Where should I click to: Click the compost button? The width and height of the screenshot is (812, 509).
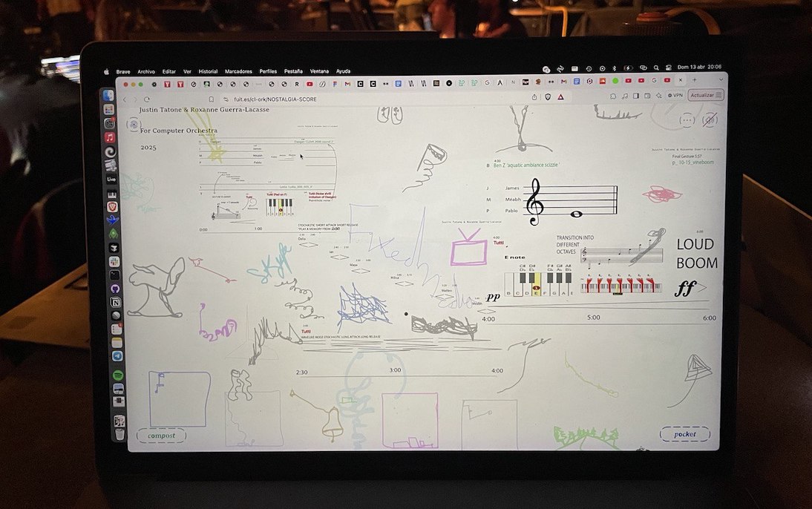[162, 436]
